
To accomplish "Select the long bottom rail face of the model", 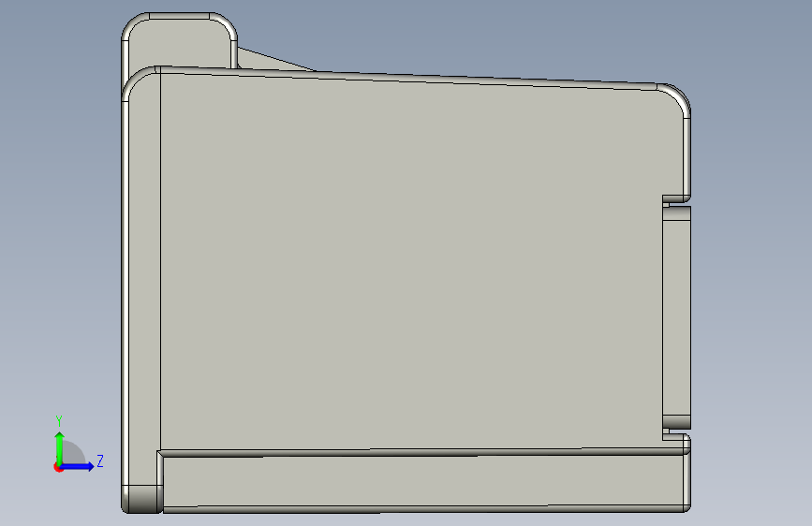I will pos(424,480).
